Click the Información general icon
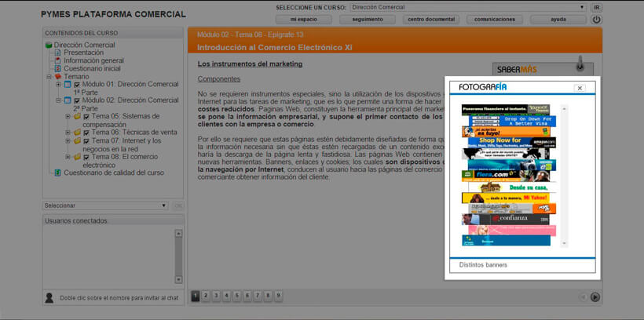The height and width of the screenshot is (320, 644). pos(58,60)
